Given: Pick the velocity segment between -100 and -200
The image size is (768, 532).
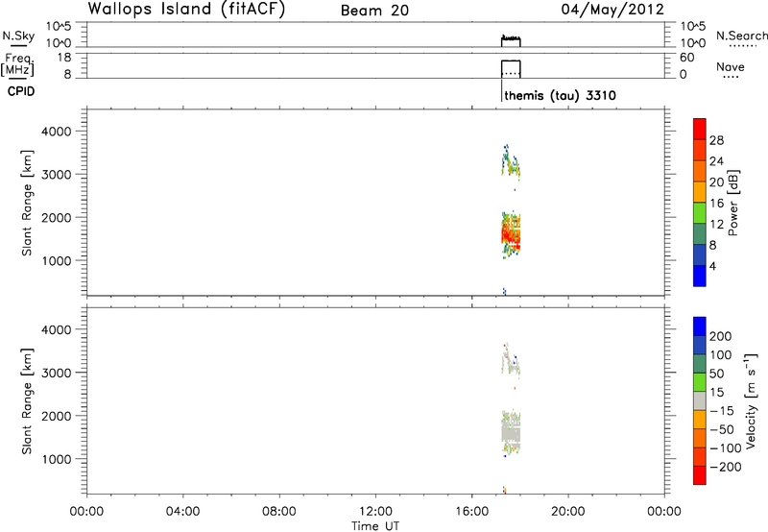Looking at the screenshot, I should [x=700, y=456].
